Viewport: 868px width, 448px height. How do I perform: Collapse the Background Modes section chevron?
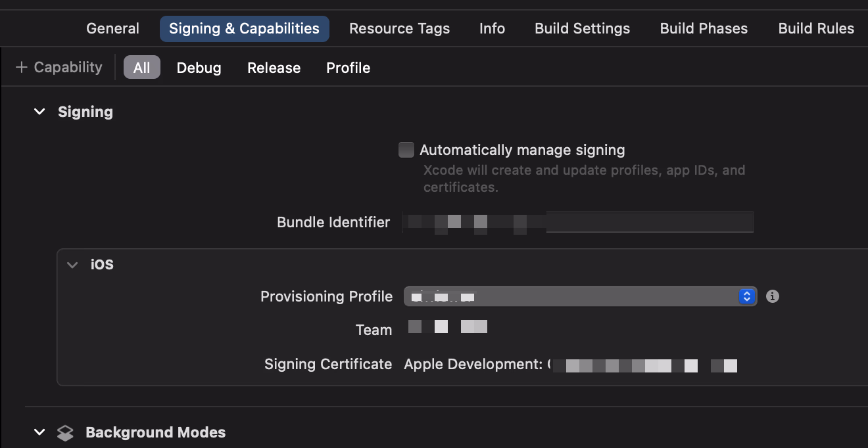(x=39, y=432)
